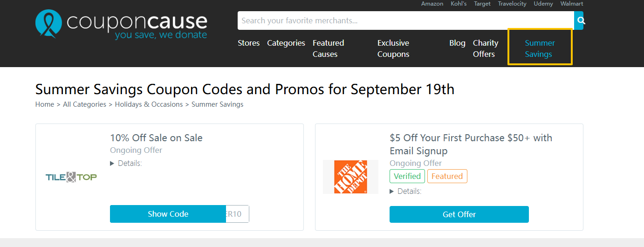Go to Featured Causes
The width and height of the screenshot is (644, 247).
(328, 48)
